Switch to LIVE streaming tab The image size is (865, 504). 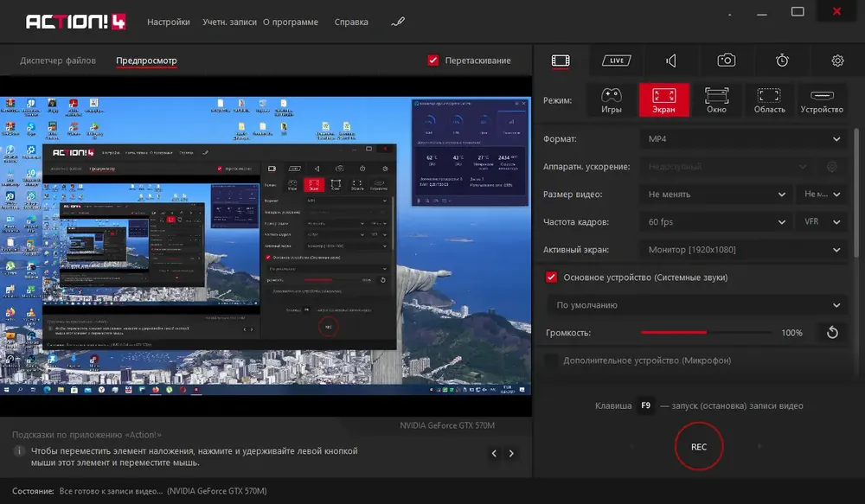coord(616,61)
